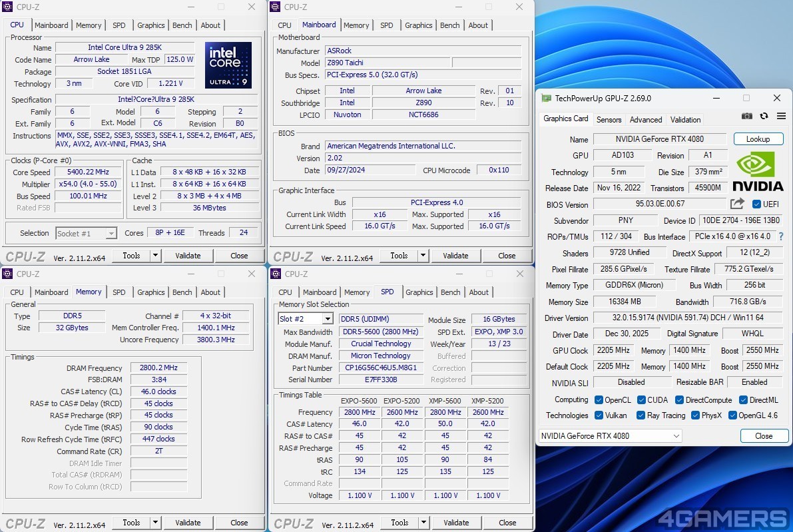Click the BIOS export share icon
The image size is (793, 532).
point(737,204)
